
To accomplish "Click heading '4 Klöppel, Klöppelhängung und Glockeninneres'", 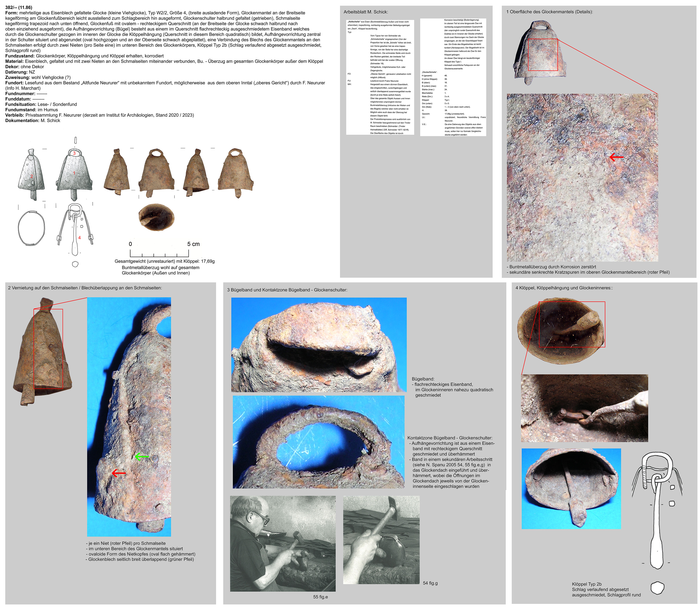I will 564,288.
